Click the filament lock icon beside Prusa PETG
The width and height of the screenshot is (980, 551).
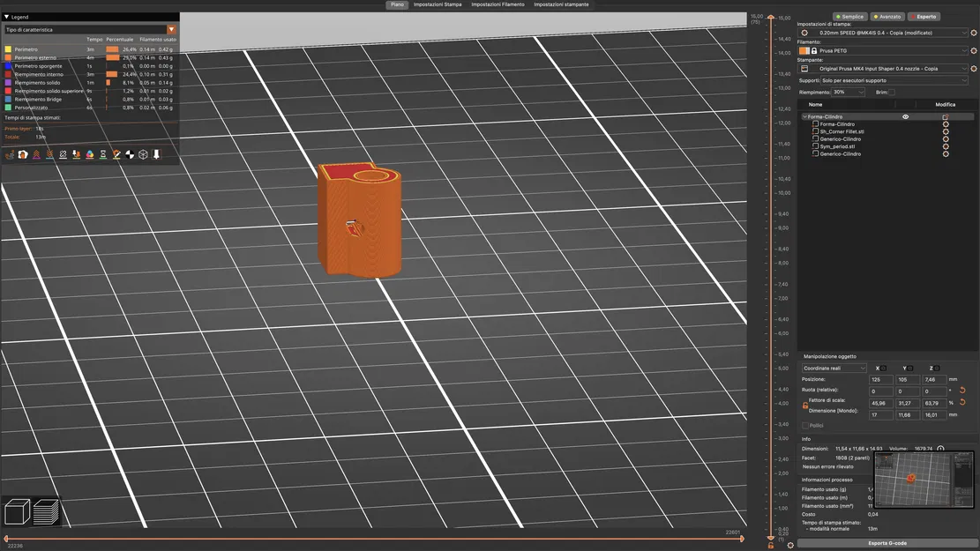814,50
